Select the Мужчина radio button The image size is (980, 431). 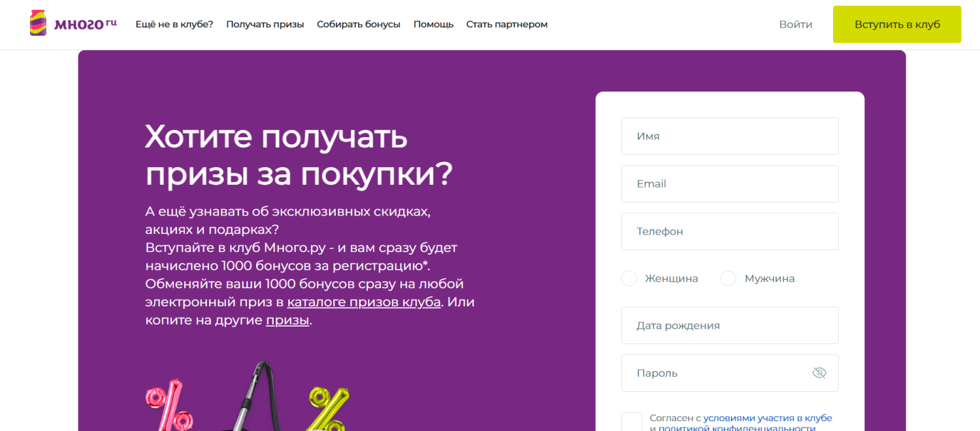[728, 279]
